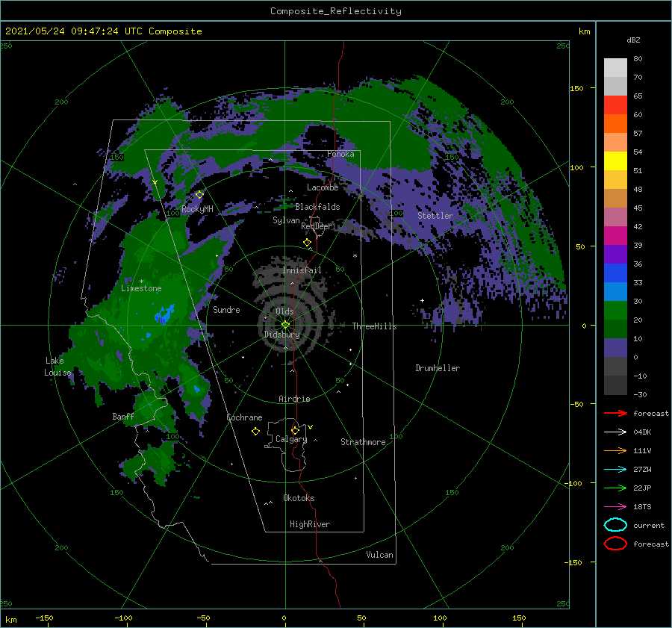The width and height of the screenshot is (672, 628).
Task: Click the dBZ legend heading
Action: click(633, 40)
